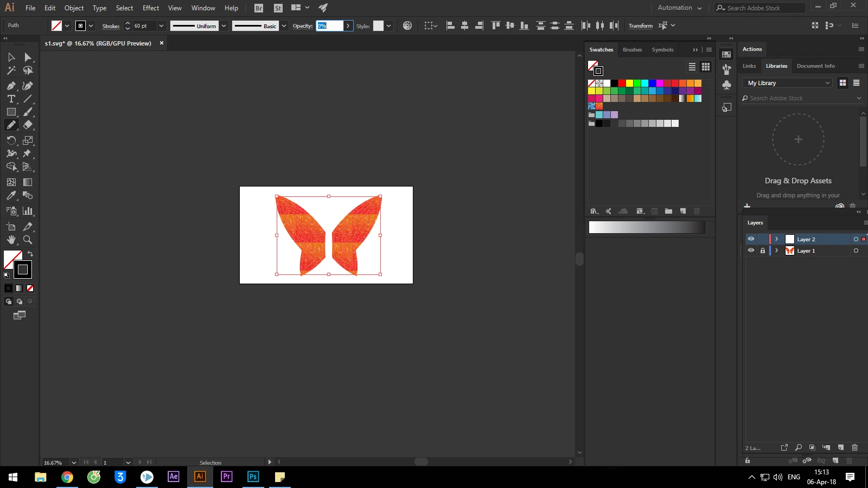868x488 pixels.
Task: Choose the Magic Wand tool
Action: 11,70
